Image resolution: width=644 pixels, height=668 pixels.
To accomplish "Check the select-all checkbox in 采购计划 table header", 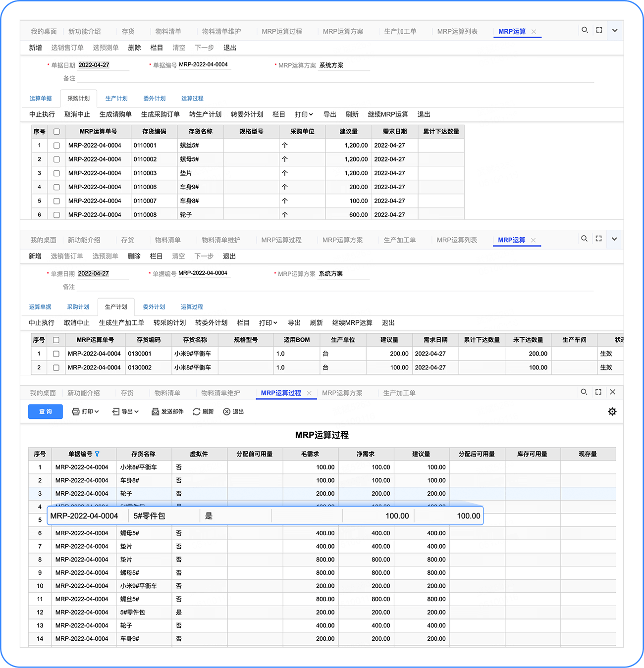I will click(x=56, y=132).
